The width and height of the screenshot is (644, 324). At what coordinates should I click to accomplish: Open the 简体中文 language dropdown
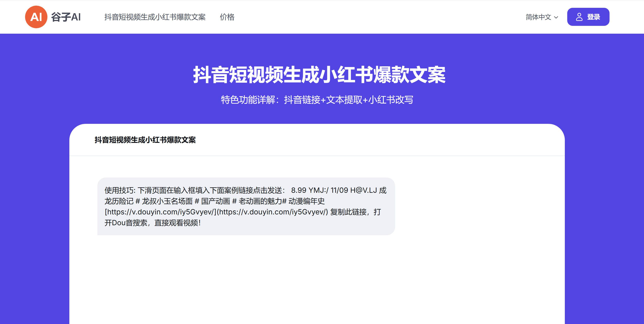click(x=538, y=17)
